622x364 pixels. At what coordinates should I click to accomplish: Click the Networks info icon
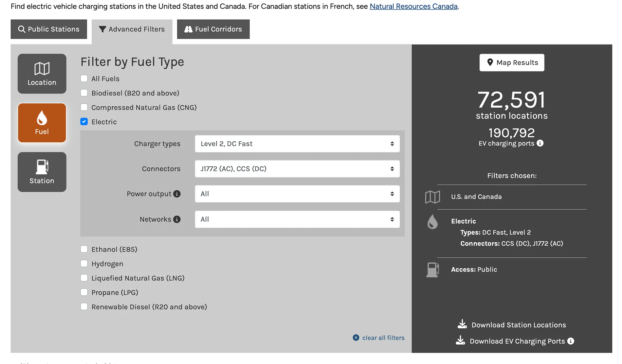click(x=177, y=219)
